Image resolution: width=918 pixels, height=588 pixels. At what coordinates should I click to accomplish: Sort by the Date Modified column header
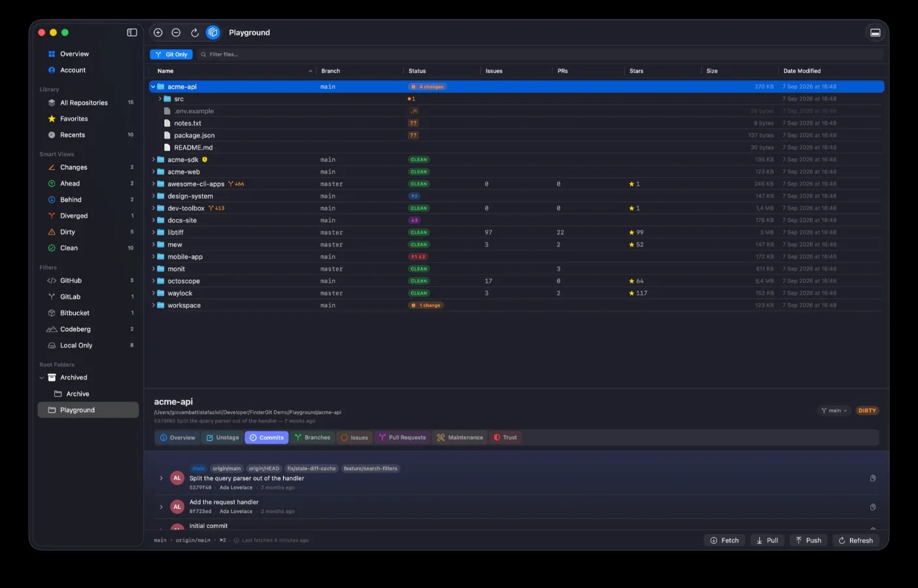coord(802,71)
